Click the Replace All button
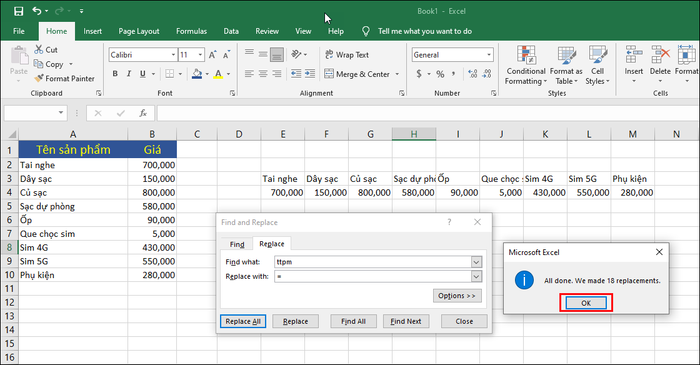 [x=243, y=321]
